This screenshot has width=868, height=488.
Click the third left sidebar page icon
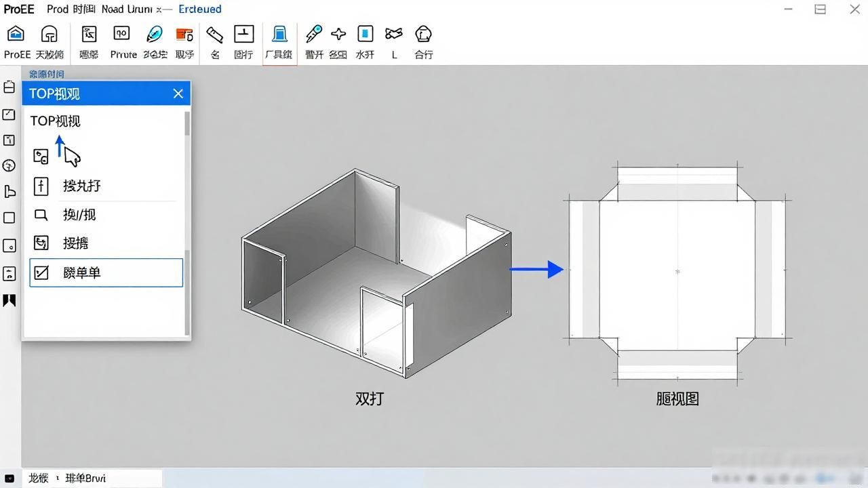[9, 140]
